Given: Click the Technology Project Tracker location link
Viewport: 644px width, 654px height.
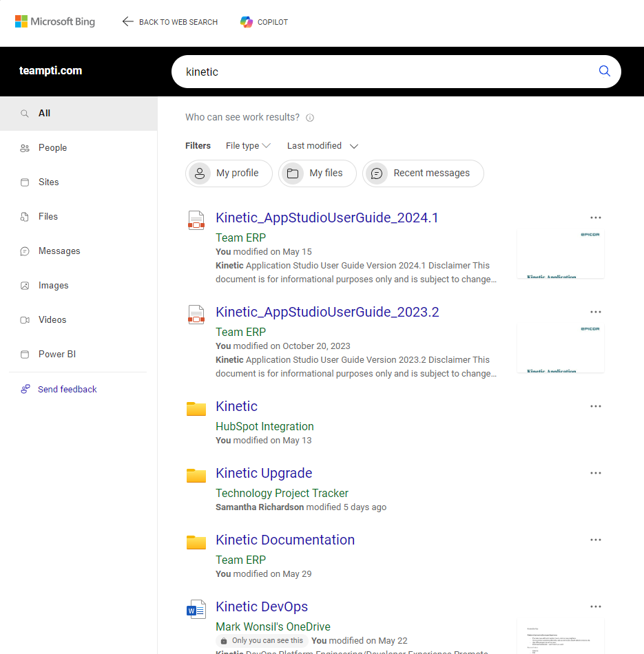Looking at the screenshot, I should (x=282, y=493).
